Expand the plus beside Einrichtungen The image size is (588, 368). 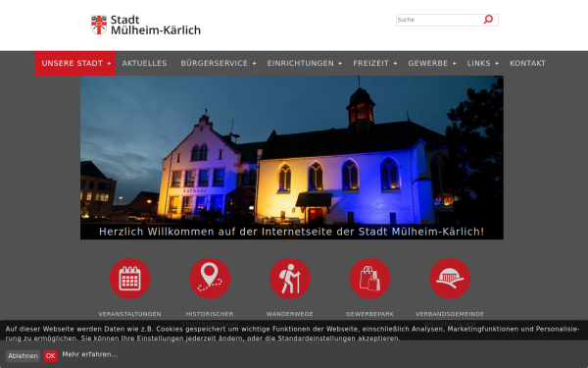pyautogui.click(x=340, y=64)
